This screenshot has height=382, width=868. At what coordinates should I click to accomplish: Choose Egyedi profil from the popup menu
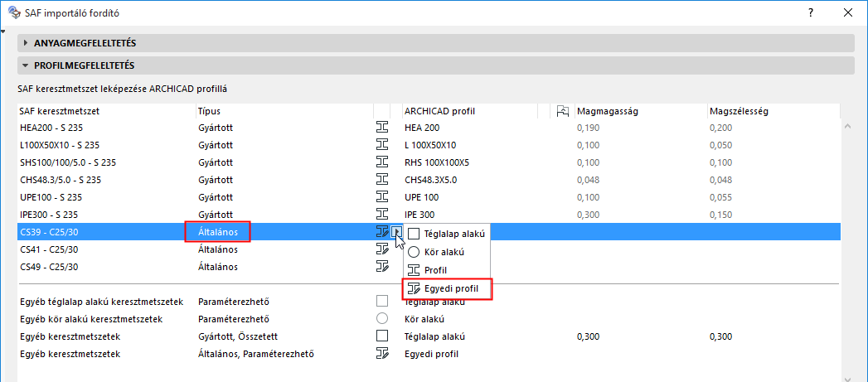click(448, 288)
